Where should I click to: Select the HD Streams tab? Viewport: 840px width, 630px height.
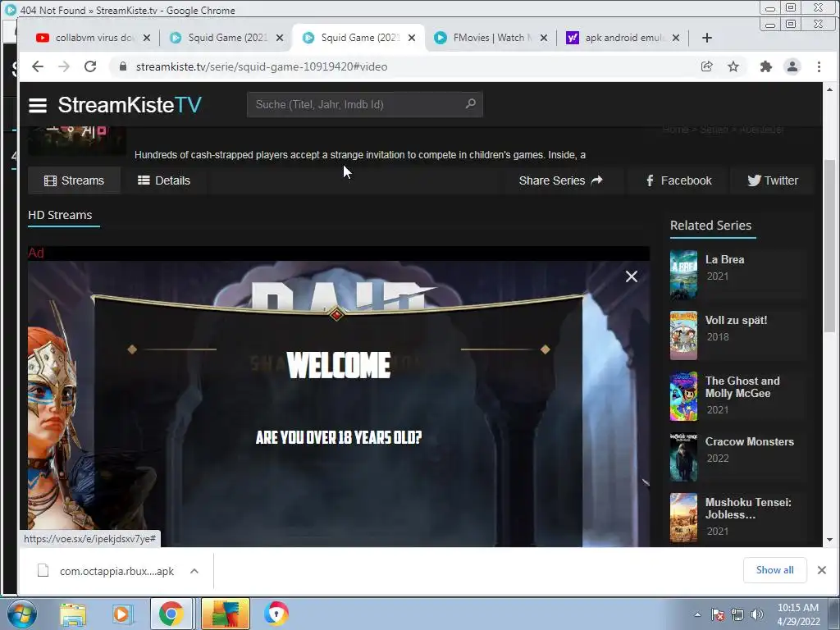click(60, 216)
